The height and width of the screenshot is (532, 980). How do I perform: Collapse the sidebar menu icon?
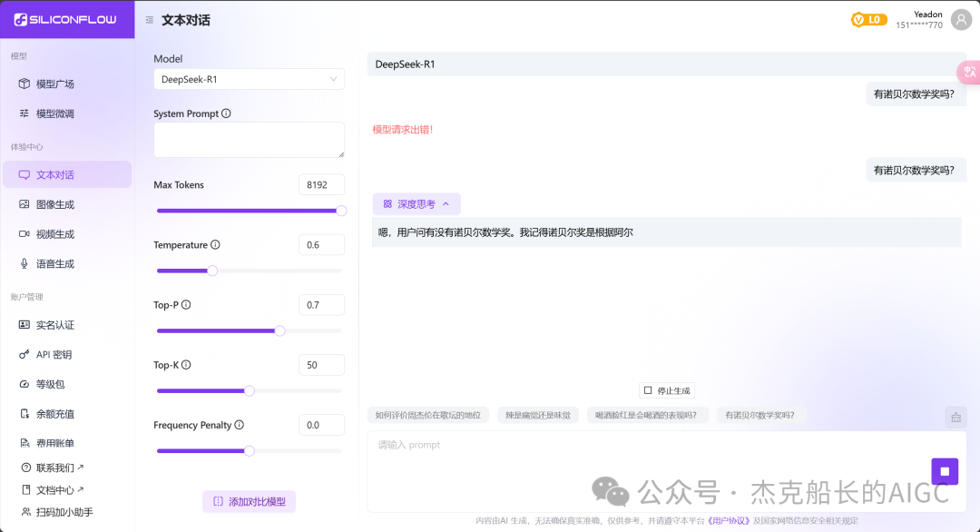(x=150, y=20)
